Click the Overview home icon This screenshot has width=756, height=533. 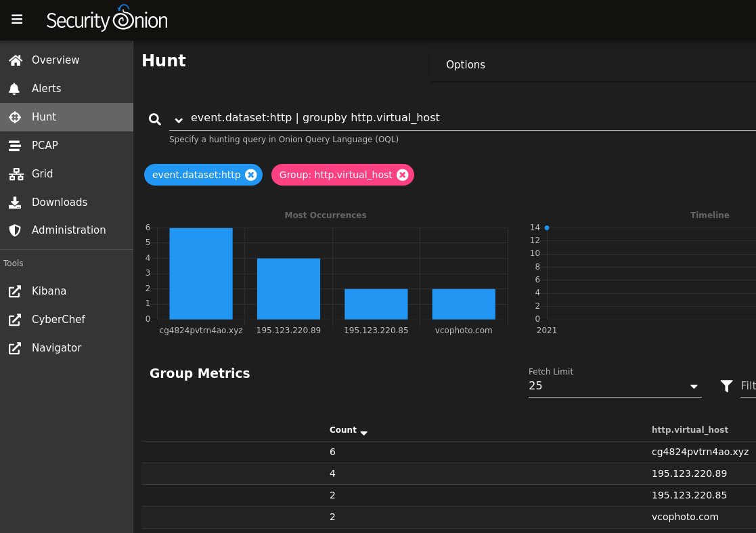[x=16, y=60]
